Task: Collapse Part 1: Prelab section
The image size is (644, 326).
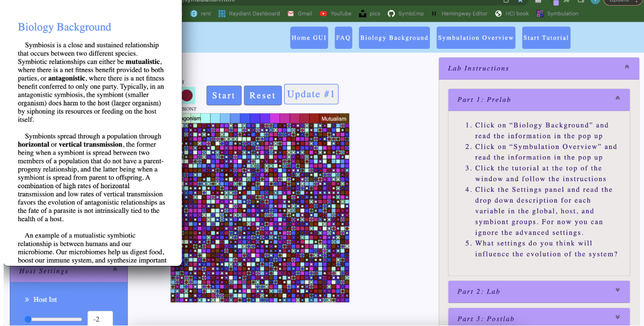Action: (617, 99)
